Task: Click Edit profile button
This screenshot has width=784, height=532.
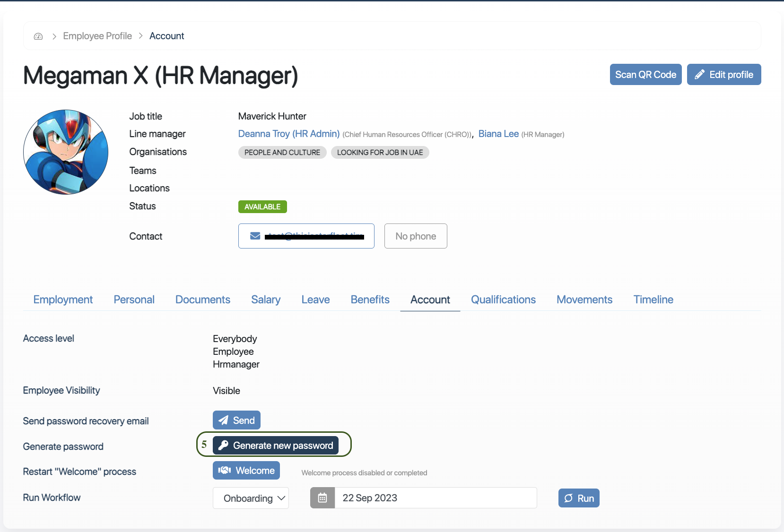Action: 723,75
